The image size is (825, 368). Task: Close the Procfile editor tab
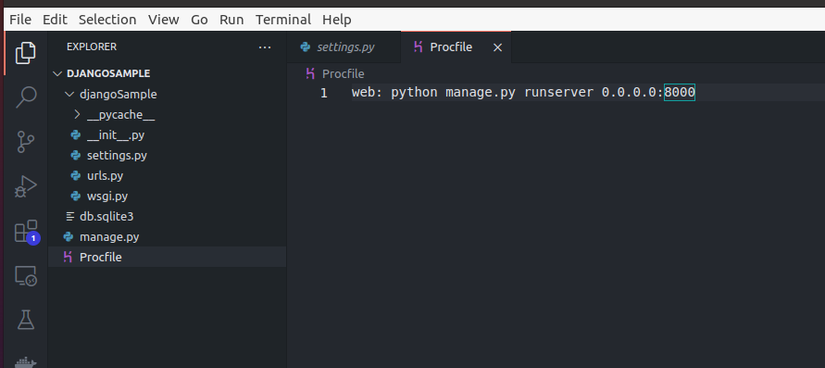point(497,47)
